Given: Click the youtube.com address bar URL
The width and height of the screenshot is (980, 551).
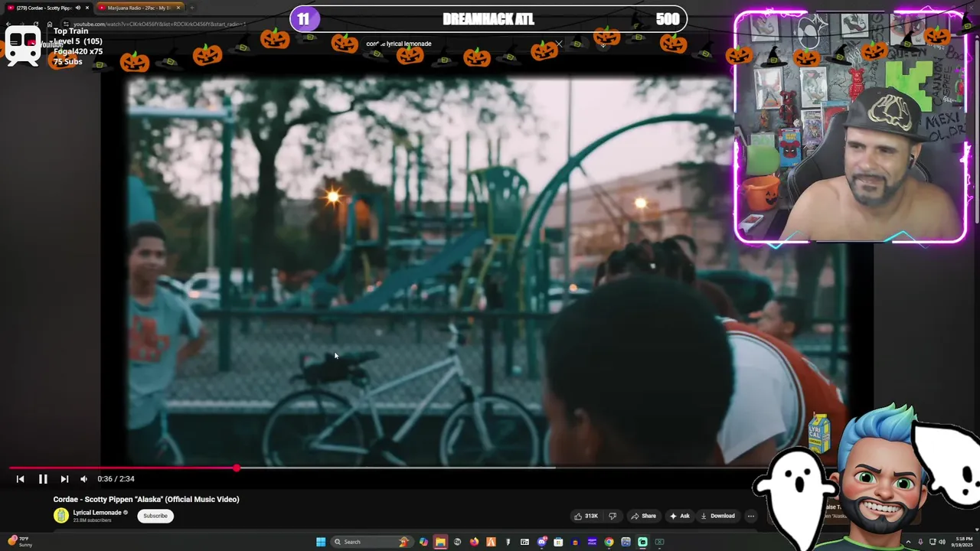Looking at the screenshot, I should [x=159, y=24].
